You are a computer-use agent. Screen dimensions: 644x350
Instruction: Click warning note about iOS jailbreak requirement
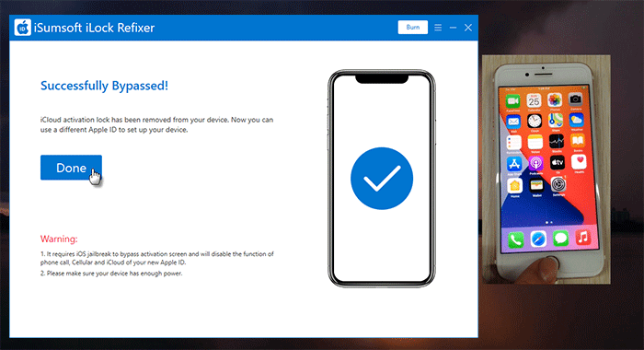(x=157, y=258)
